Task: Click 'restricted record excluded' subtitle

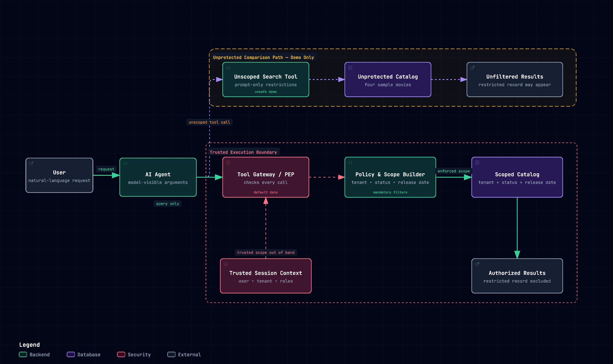Action: coord(517,281)
